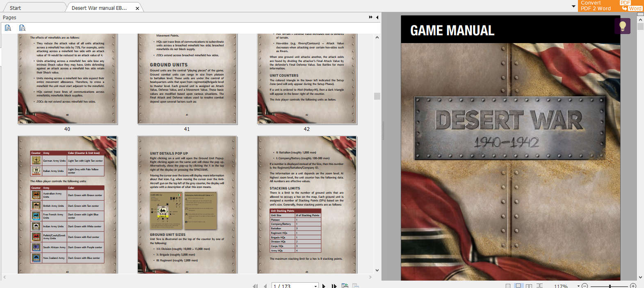Click the document vertical scrollbar thumb
The height and width of the screenshot is (288, 644).
click(x=640, y=26)
